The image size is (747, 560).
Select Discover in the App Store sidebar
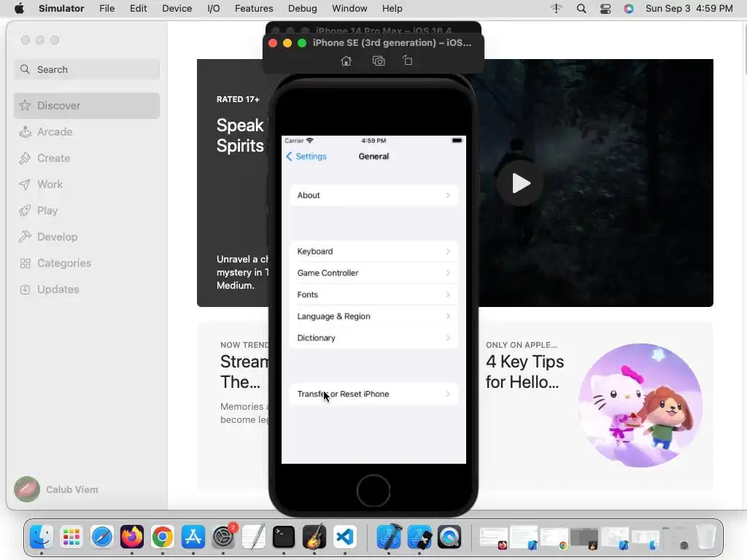[x=87, y=106]
